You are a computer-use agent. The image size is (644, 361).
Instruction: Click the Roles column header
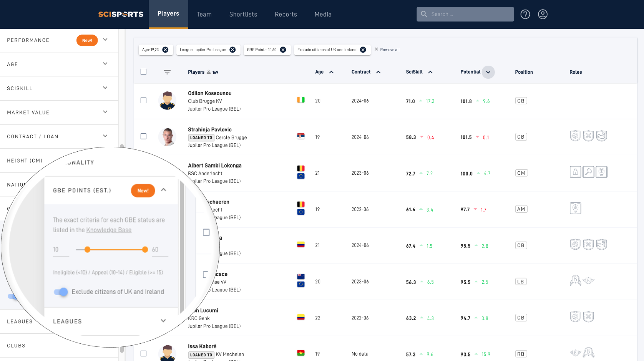[576, 72]
